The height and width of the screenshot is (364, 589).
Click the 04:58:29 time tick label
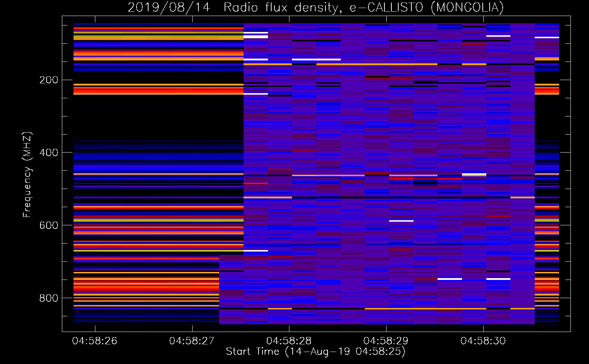(x=386, y=341)
